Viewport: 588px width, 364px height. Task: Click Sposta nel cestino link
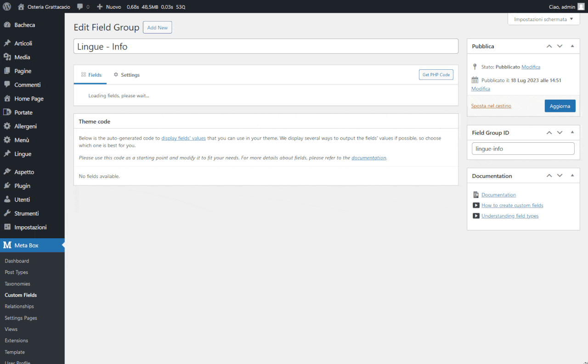491,106
